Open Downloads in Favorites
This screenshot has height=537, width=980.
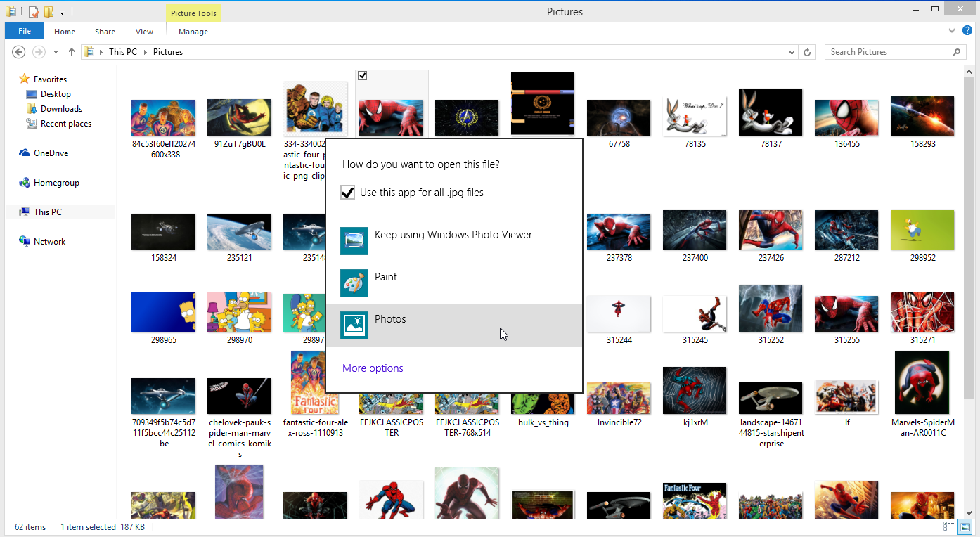point(61,109)
